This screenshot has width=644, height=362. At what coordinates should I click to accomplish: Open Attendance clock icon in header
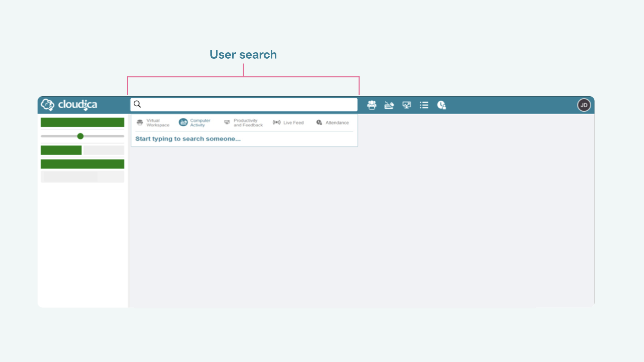(441, 105)
